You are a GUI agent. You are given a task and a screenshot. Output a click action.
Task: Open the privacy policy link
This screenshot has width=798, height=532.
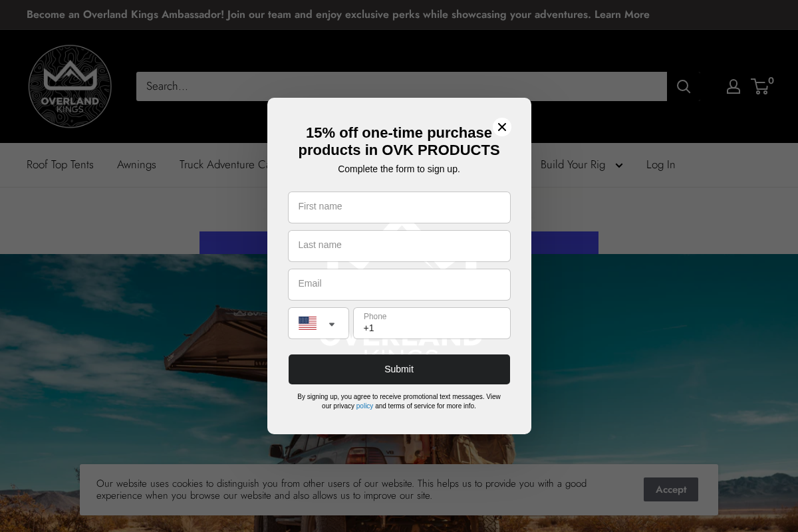(364, 406)
